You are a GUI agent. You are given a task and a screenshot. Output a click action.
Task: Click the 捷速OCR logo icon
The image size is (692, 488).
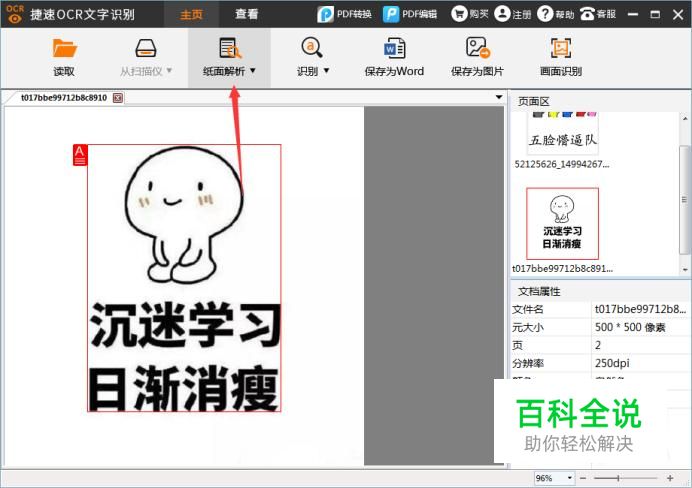pos(15,14)
